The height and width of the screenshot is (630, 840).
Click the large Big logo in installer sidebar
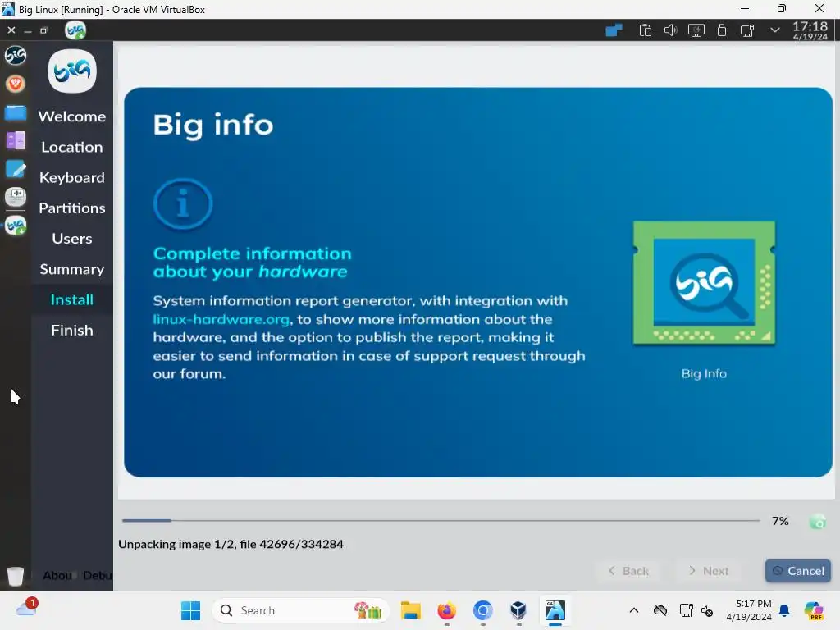click(x=72, y=71)
